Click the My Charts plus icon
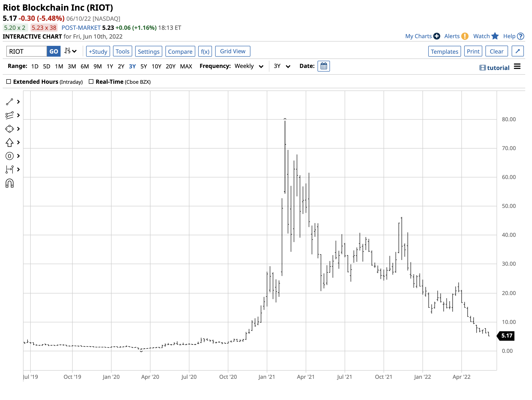Screen dimensions: 532x400 click(x=437, y=36)
